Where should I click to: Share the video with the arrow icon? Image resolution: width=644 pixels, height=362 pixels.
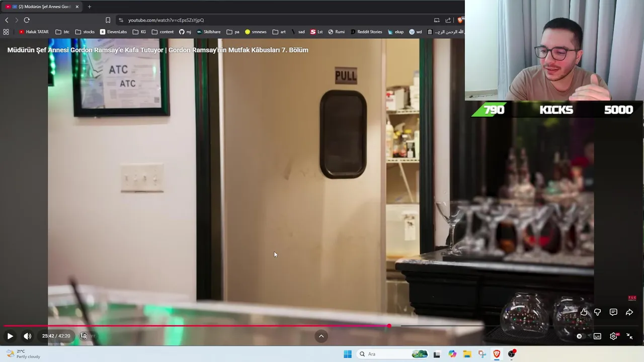click(629, 312)
